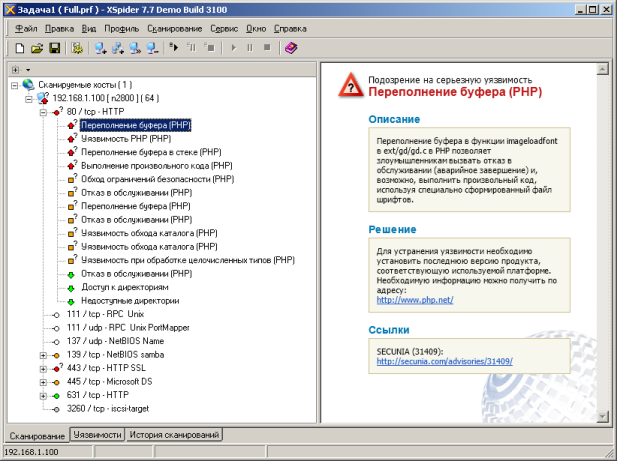Click red vulnerability icon beside Уязвимость PHP

point(72,138)
